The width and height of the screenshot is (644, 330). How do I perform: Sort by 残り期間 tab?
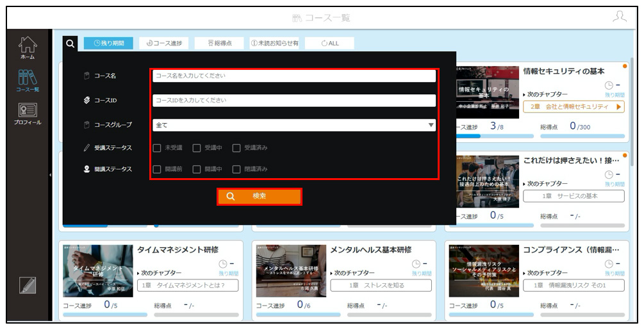[x=108, y=43]
